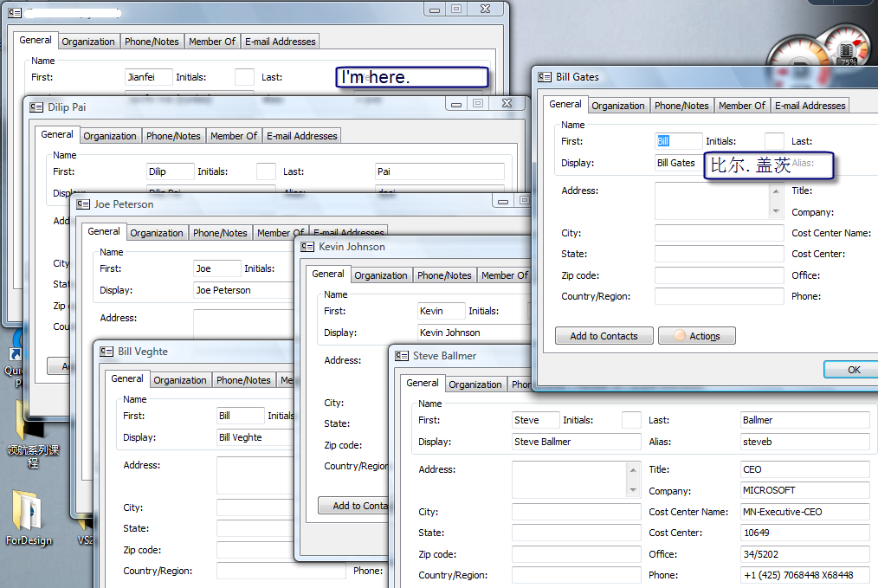Switch to Organization tab in Steve Ballmer window

(475, 384)
